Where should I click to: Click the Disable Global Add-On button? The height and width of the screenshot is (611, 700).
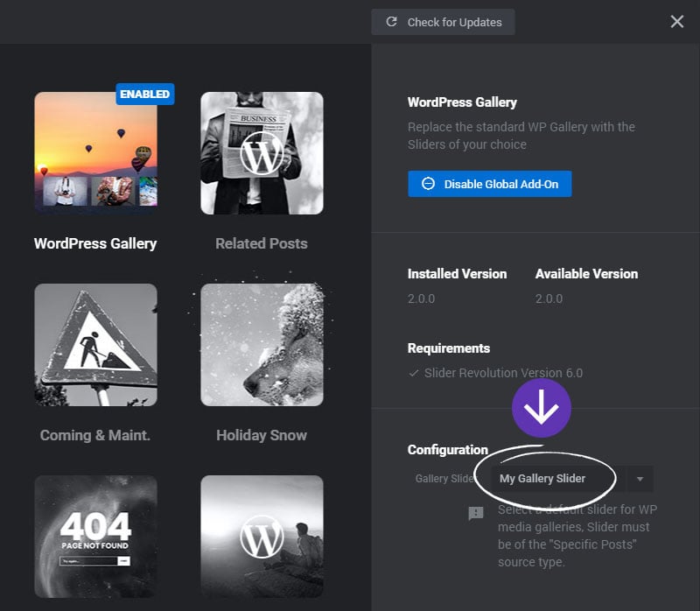(x=490, y=184)
